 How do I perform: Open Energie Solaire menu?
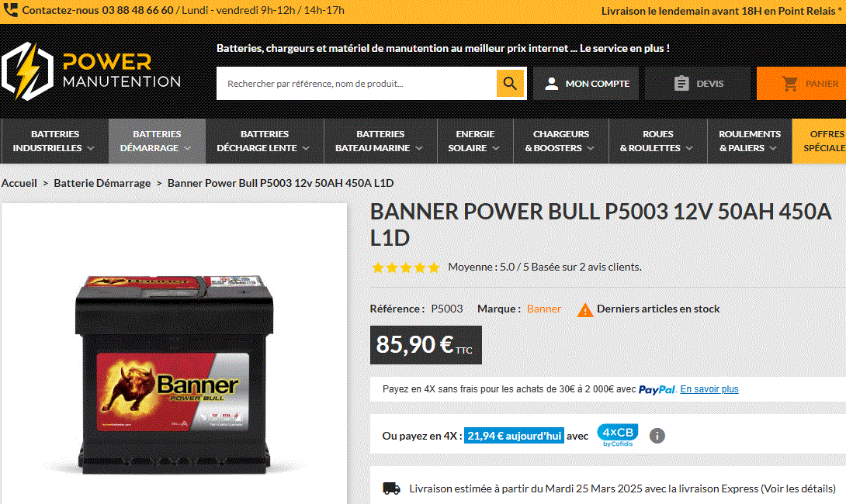click(x=475, y=140)
